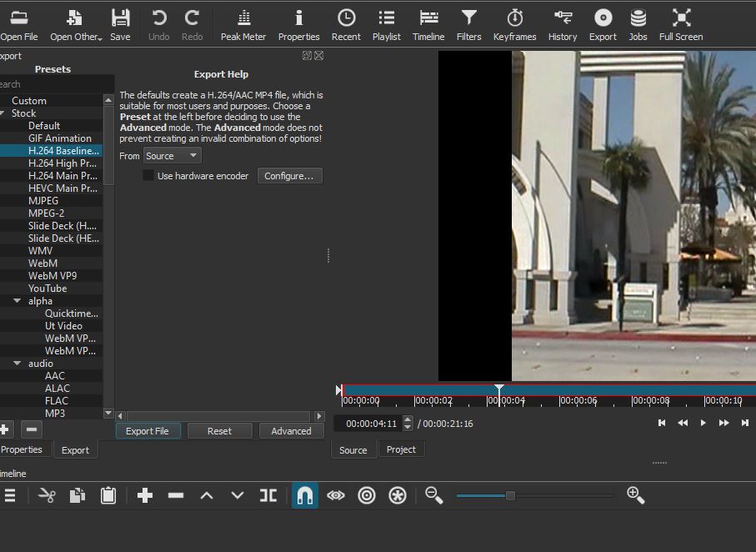
Task: Zoom in the timeline
Action: point(635,495)
